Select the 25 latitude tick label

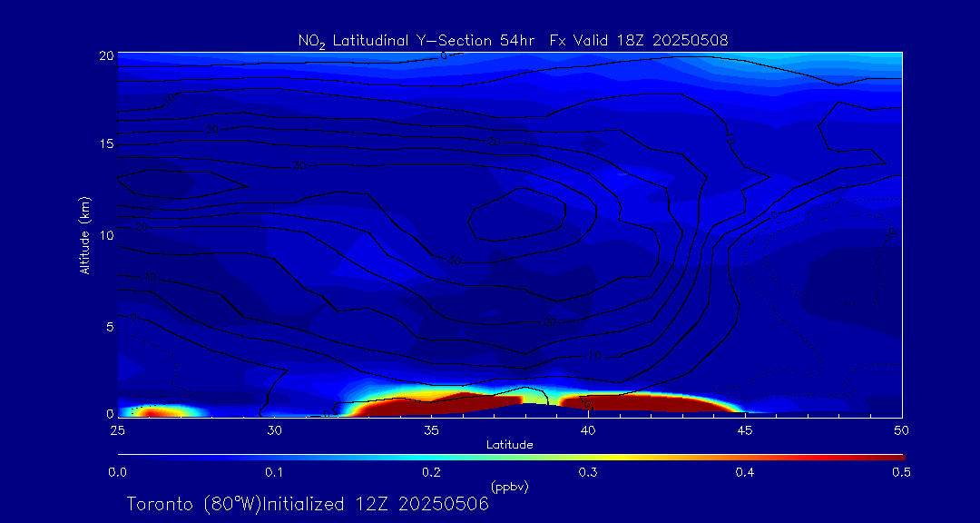click(x=118, y=429)
